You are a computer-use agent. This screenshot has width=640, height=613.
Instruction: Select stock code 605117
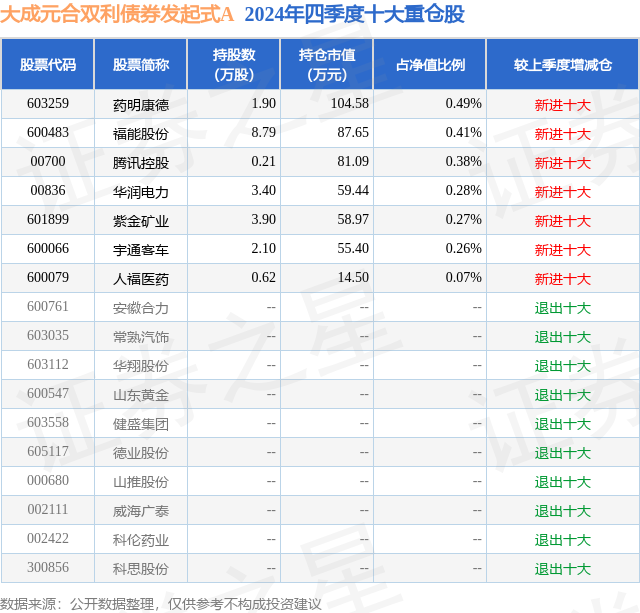(x=48, y=451)
